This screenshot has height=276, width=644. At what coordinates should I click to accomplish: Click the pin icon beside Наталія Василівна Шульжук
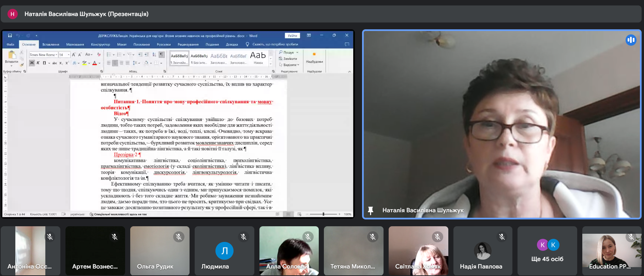pyautogui.click(x=371, y=211)
